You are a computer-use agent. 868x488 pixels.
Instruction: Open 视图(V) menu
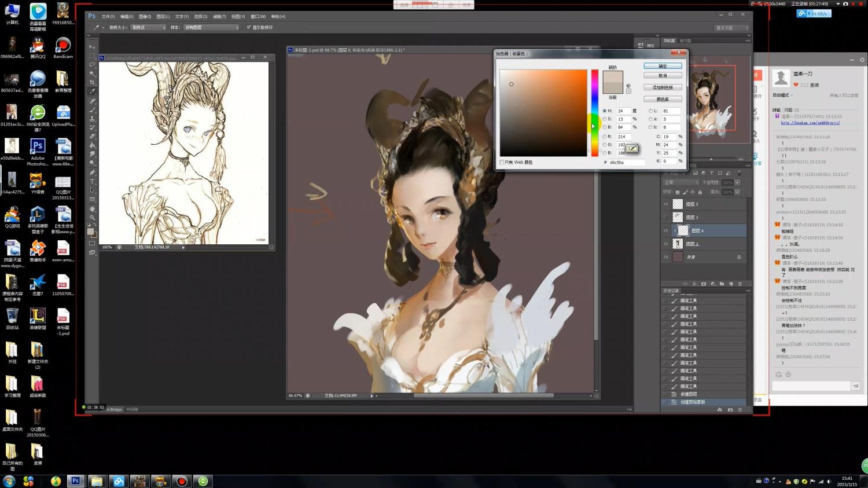[x=238, y=16]
